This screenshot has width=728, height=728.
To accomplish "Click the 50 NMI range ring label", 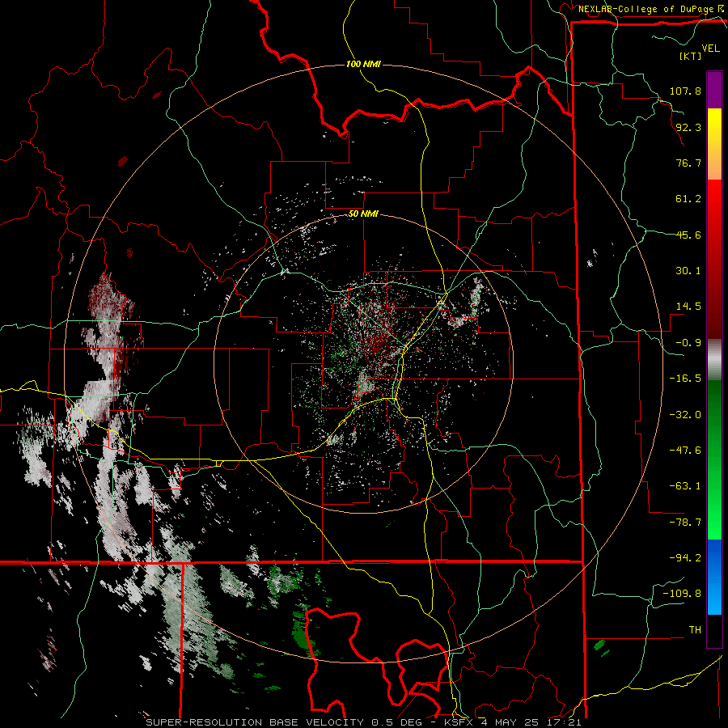I will [x=363, y=214].
